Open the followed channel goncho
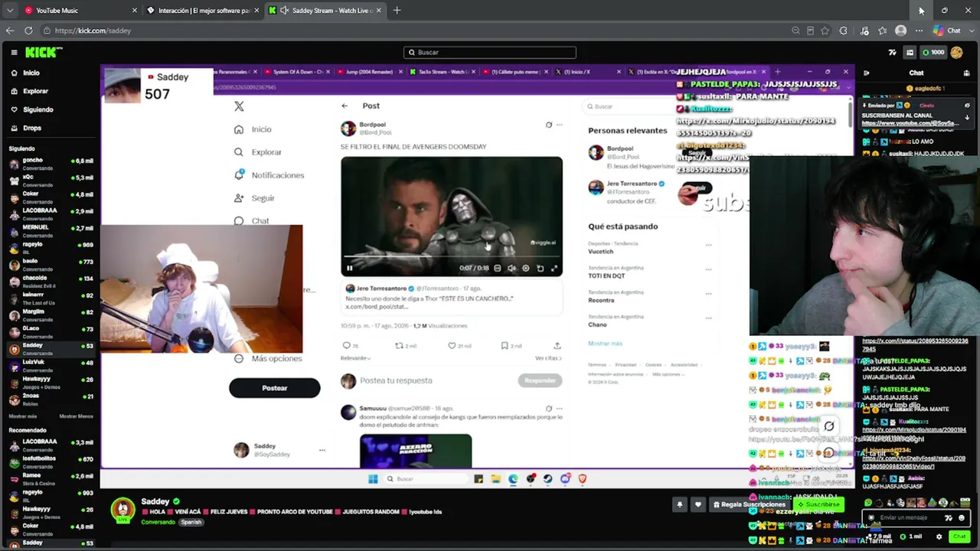 click(x=51, y=163)
